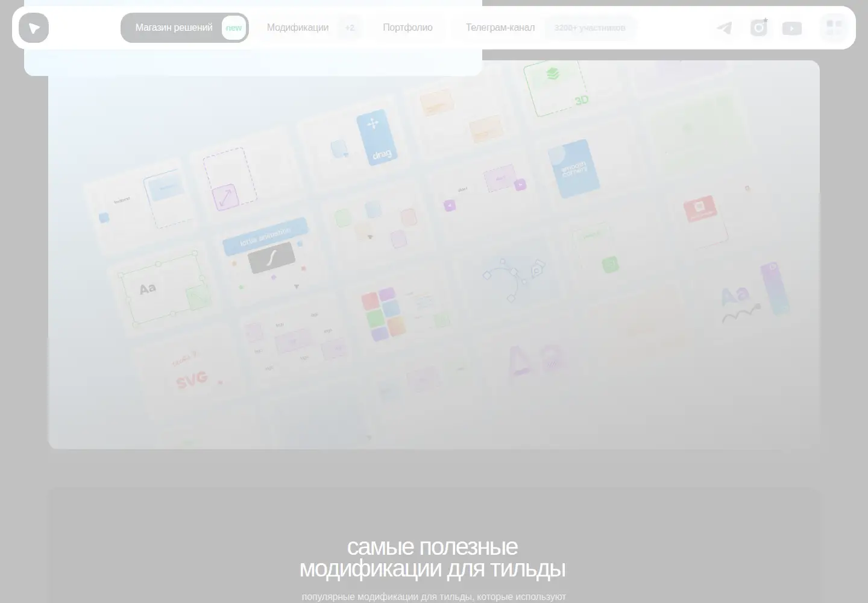
Task: Open the Telegram icon link
Action: [x=725, y=28]
